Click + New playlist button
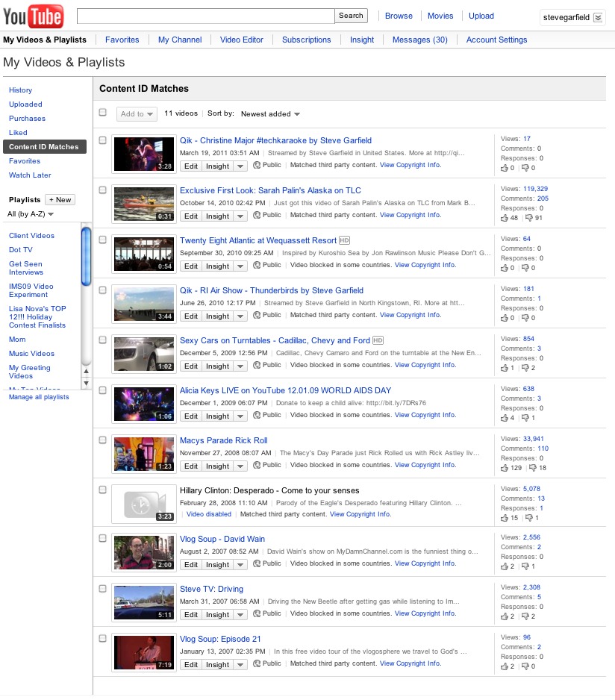Image resolution: width=615 pixels, height=700 pixels. pyautogui.click(x=60, y=199)
